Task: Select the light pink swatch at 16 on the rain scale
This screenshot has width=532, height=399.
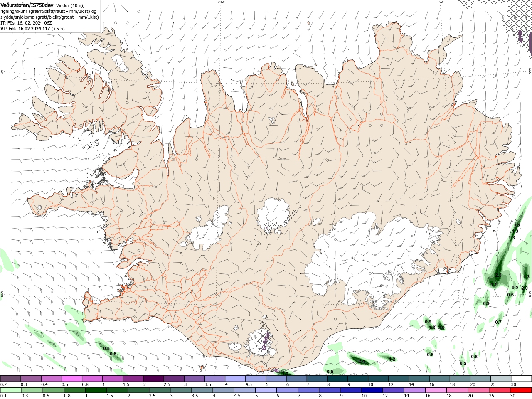Action: coord(436,390)
